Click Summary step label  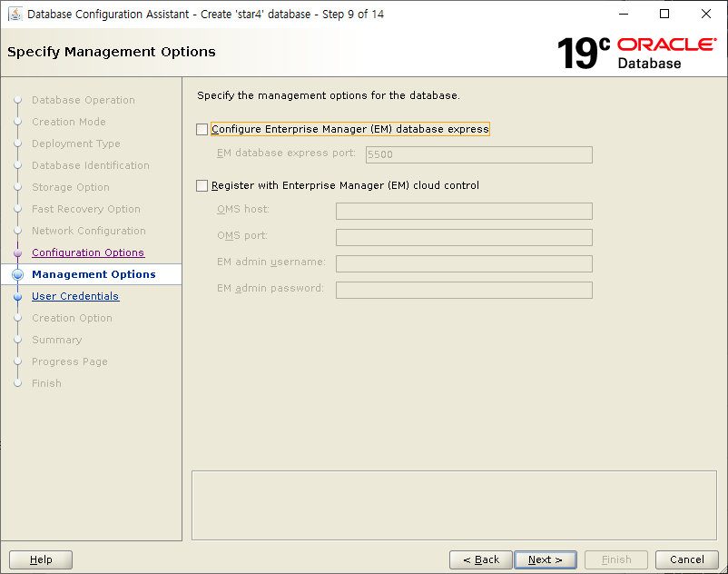[x=56, y=340]
